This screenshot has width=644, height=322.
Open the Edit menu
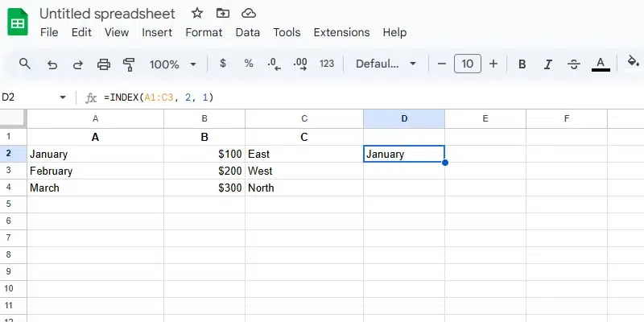tap(81, 32)
